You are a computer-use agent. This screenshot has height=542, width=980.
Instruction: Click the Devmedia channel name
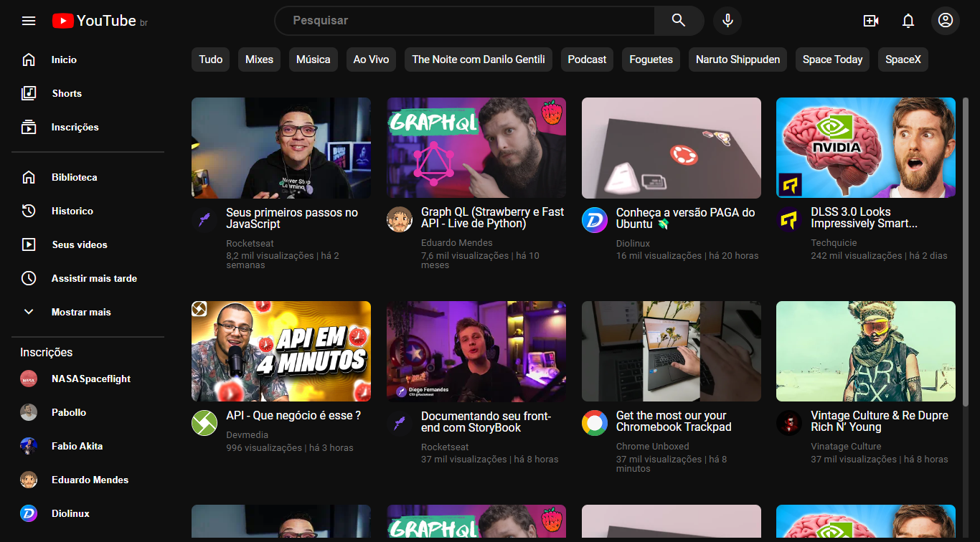[247, 435]
